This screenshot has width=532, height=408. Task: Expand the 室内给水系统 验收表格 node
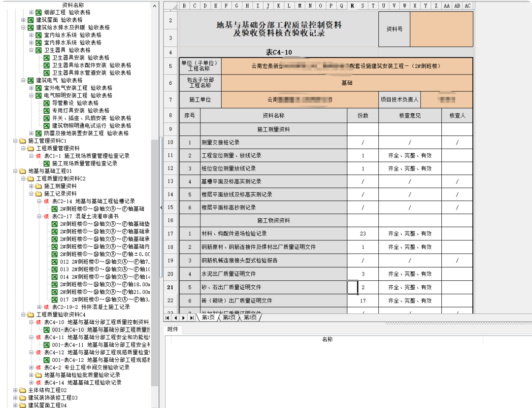click(31, 35)
